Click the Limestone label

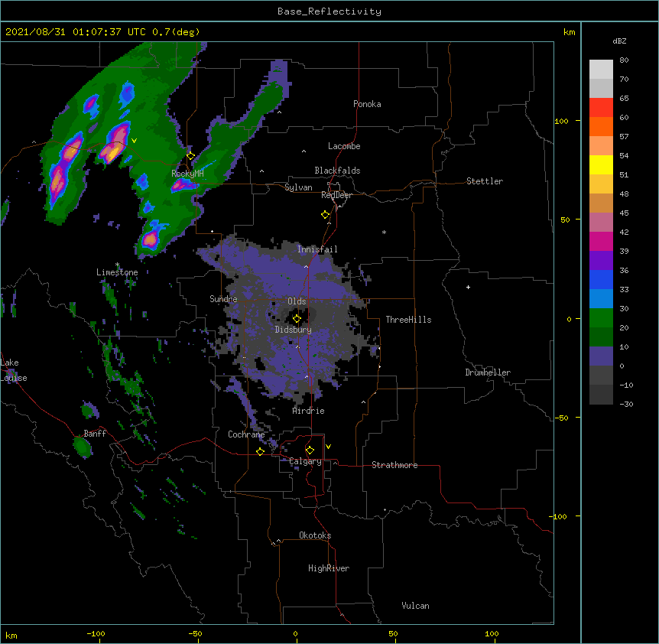coord(117,272)
